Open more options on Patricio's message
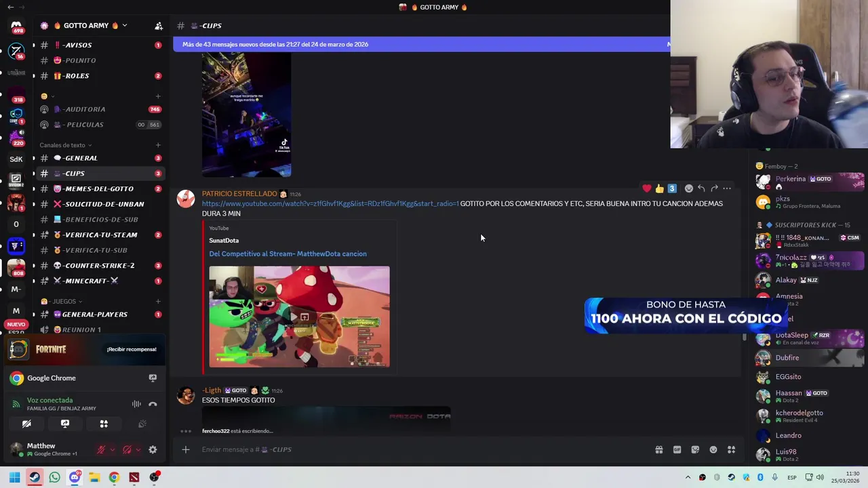This screenshot has width=868, height=488. coord(727,188)
